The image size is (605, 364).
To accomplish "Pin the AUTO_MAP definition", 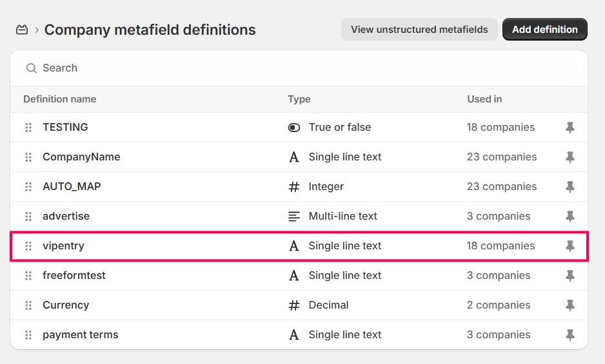I will (x=570, y=187).
